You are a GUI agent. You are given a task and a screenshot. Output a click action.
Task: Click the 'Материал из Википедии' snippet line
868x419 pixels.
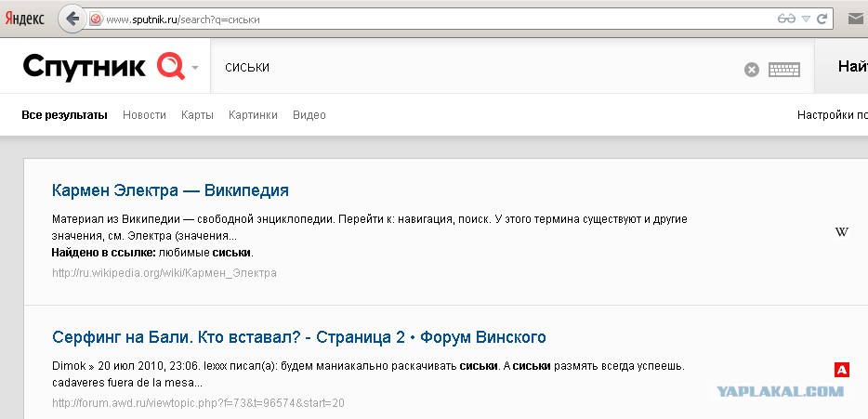370,219
